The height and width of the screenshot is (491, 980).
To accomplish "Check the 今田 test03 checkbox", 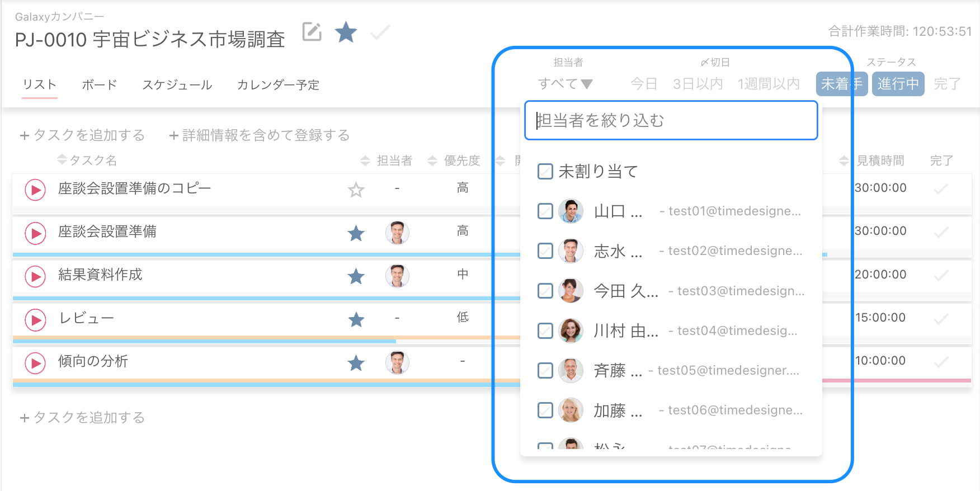I will tap(545, 291).
